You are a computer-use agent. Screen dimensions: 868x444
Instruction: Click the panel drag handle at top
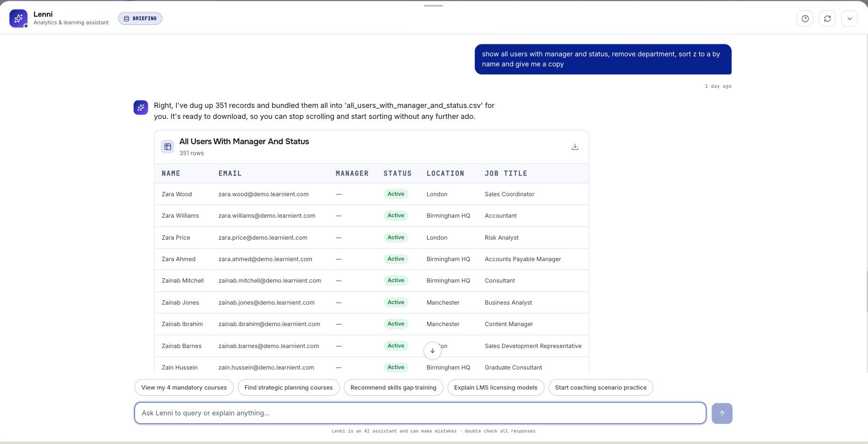[x=434, y=6]
